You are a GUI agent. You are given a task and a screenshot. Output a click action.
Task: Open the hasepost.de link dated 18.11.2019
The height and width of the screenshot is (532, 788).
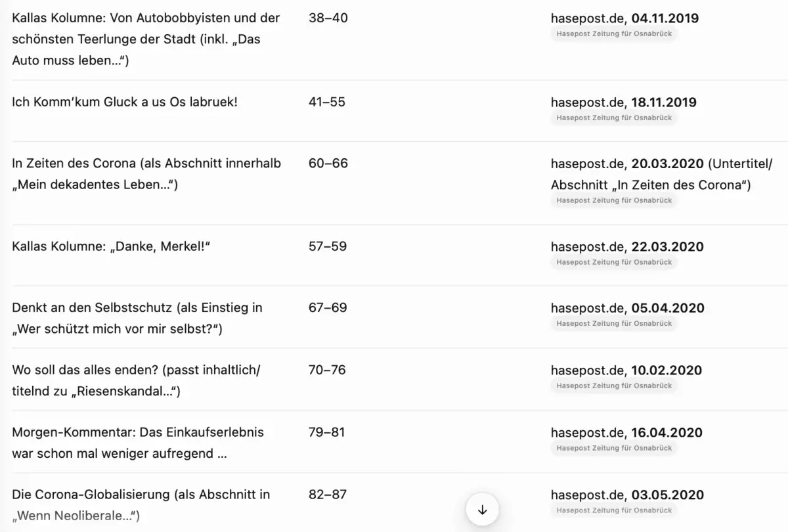(x=624, y=102)
